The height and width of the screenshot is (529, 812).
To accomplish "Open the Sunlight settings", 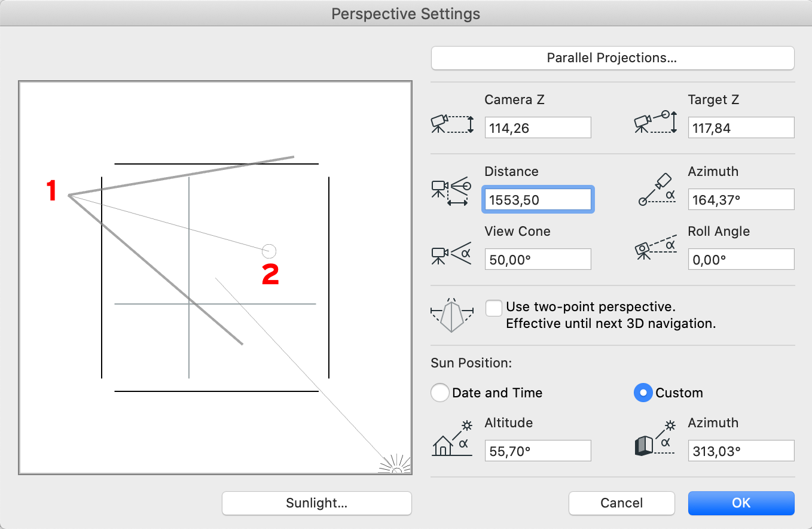I will pos(316,503).
